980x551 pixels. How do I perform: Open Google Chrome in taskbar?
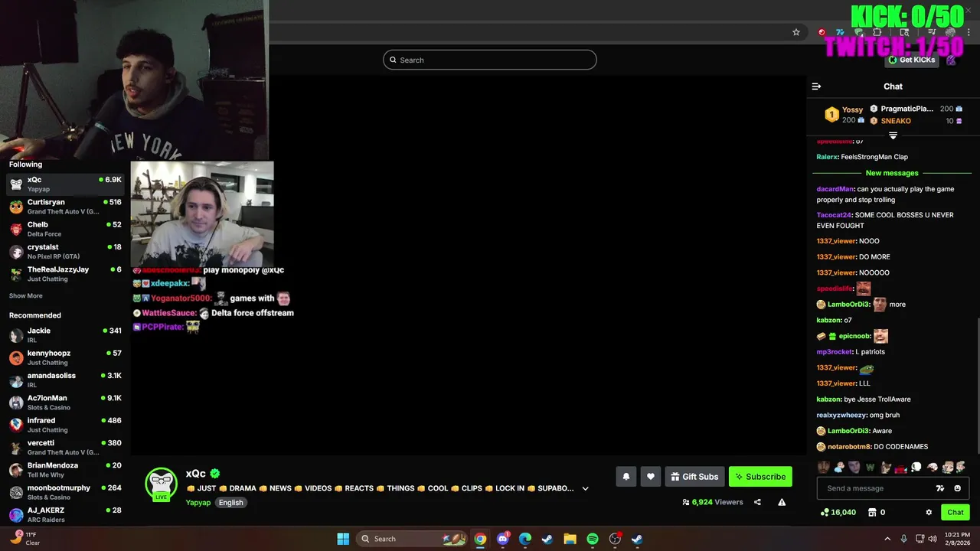tap(480, 539)
